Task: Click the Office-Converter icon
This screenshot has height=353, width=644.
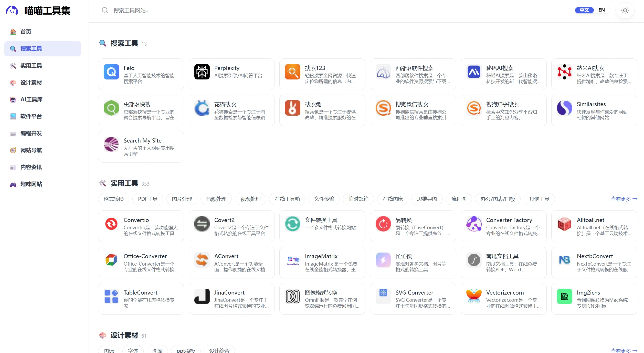Action: click(111, 260)
